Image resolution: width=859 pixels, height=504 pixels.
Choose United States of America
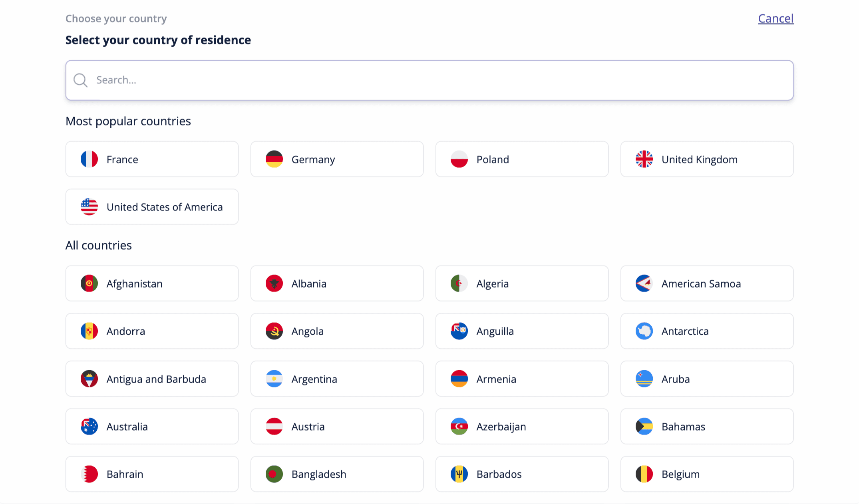152,207
